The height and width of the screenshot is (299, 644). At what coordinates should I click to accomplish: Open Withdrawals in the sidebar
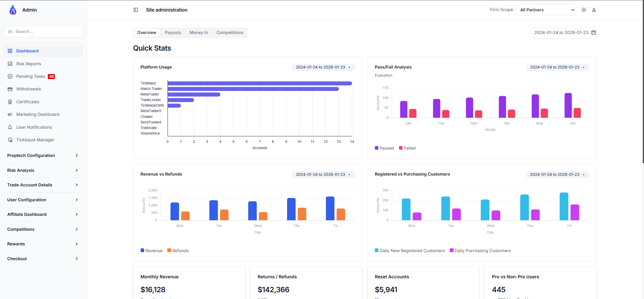(x=29, y=89)
